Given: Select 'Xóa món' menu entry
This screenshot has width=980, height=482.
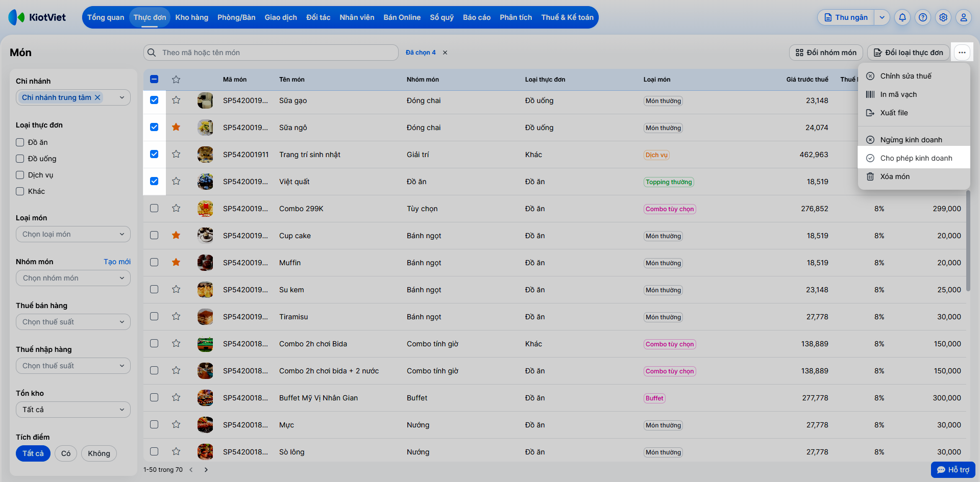Looking at the screenshot, I should (x=914, y=176).
